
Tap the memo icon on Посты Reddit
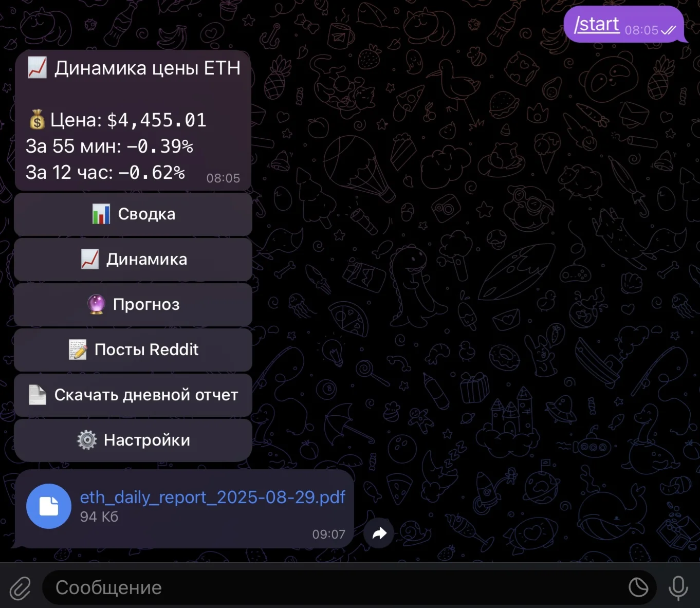[78, 349]
